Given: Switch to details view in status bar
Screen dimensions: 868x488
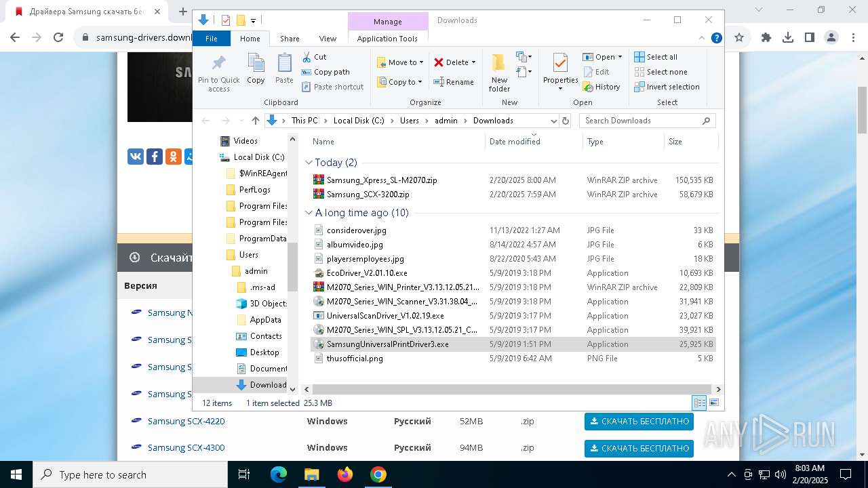Looking at the screenshot, I should pos(699,403).
